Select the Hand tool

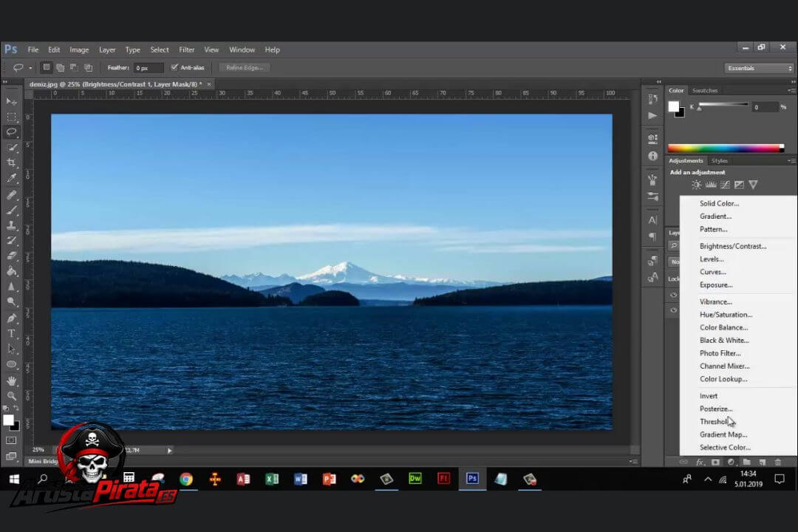[x=11, y=381]
